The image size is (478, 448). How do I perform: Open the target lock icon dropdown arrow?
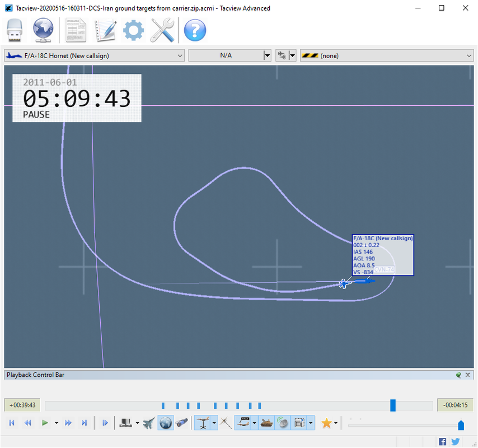(x=292, y=55)
